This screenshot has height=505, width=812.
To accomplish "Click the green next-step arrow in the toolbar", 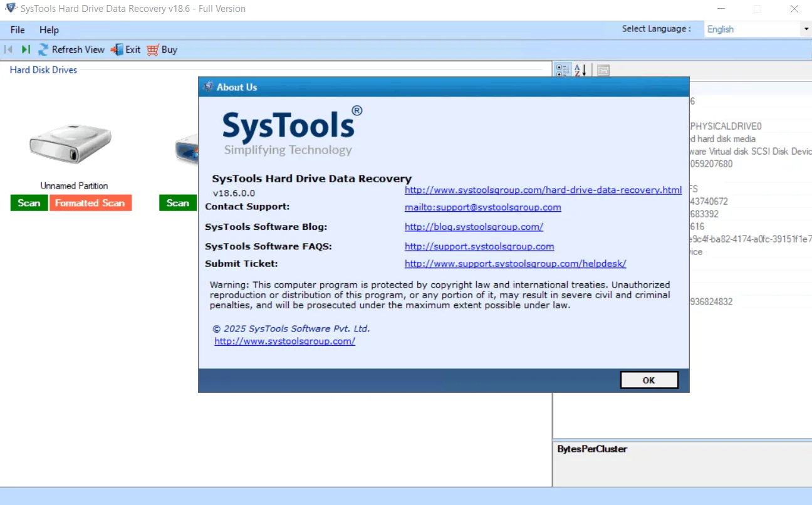I will (26, 49).
